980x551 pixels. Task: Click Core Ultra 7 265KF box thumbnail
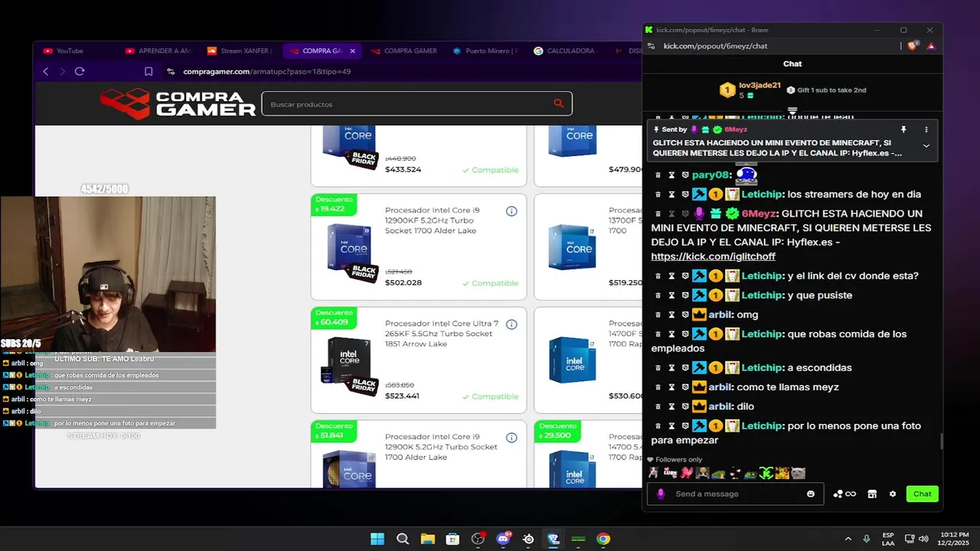click(350, 365)
